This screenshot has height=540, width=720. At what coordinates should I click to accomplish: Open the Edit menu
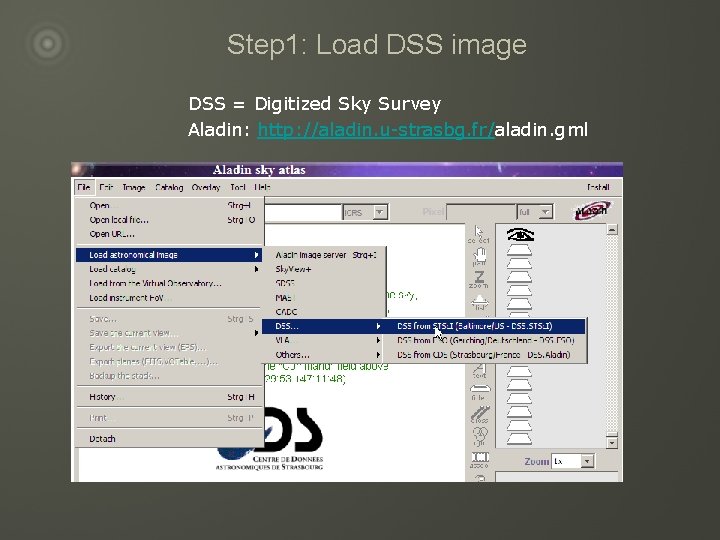(106, 187)
